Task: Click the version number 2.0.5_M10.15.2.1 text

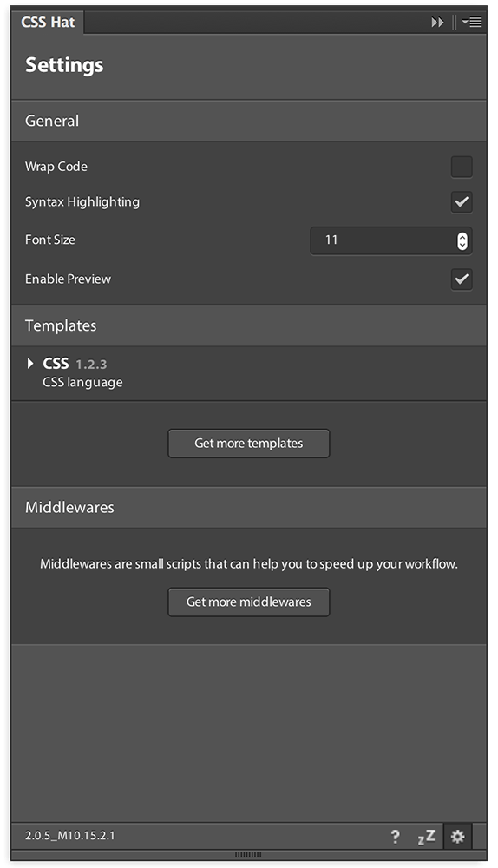Action: [x=69, y=836]
